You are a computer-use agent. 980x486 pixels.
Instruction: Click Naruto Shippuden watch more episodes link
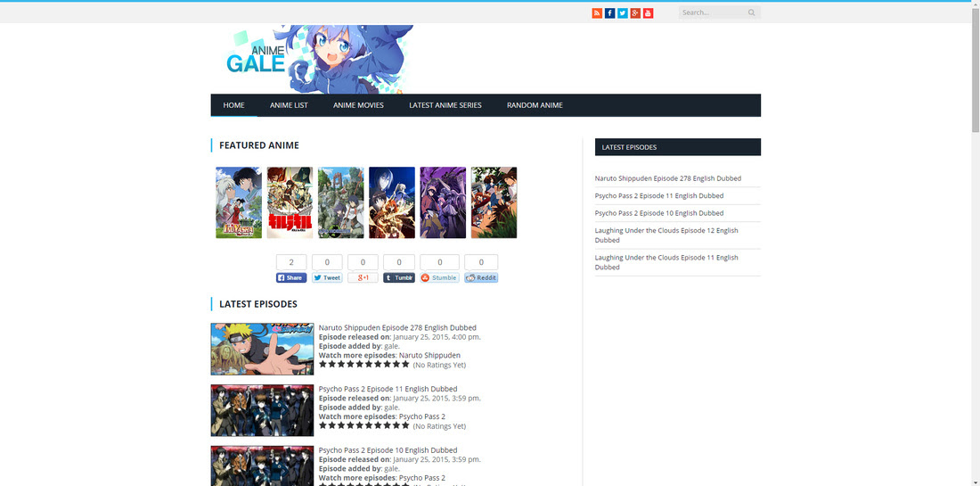coord(429,355)
